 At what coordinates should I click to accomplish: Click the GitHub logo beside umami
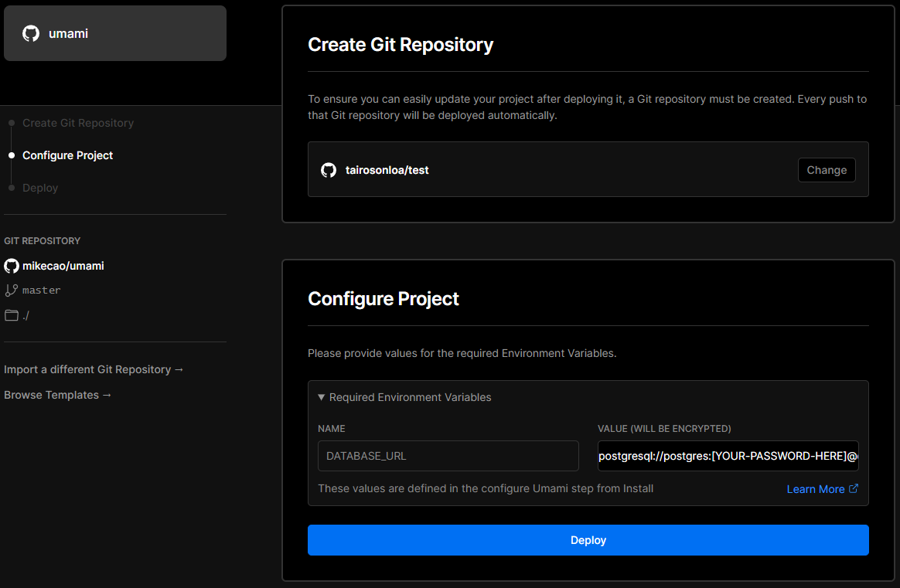click(x=30, y=33)
